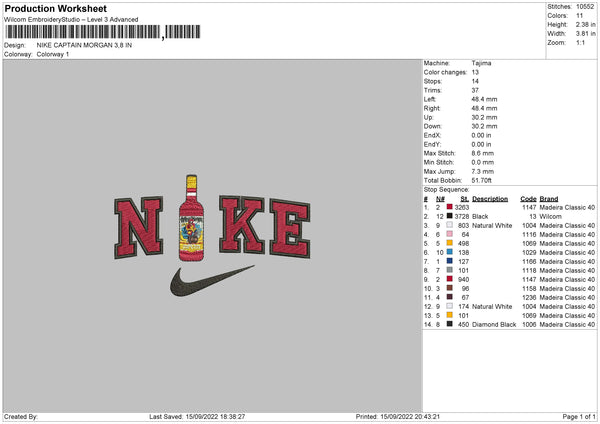Click the St. column header
This screenshot has width=600, height=424.
pos(465,199)
